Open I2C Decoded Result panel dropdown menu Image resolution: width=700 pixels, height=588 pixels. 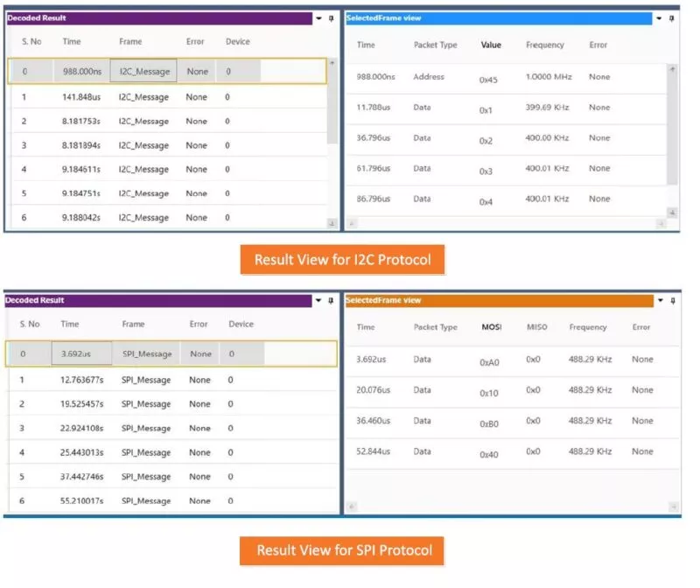tap(318, 17)
